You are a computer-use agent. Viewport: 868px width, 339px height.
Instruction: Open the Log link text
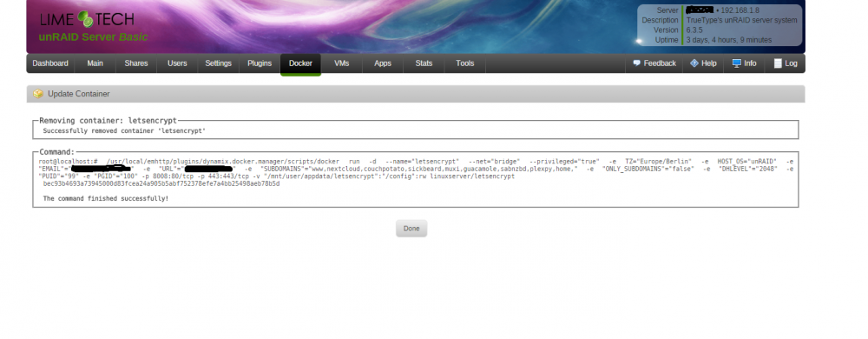click(791, 63)
